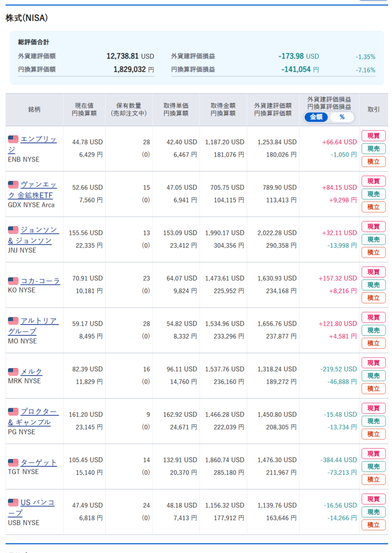Image resolution: width=392 pixels, height=553 pixels.
Task: Click the flag icon in the KO row
Action: click(13, 281)
